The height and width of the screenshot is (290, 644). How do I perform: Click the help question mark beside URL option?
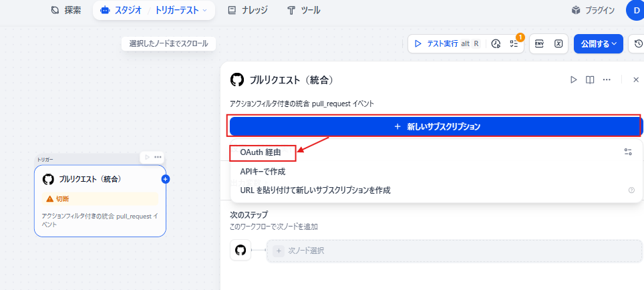coord(632,190)
